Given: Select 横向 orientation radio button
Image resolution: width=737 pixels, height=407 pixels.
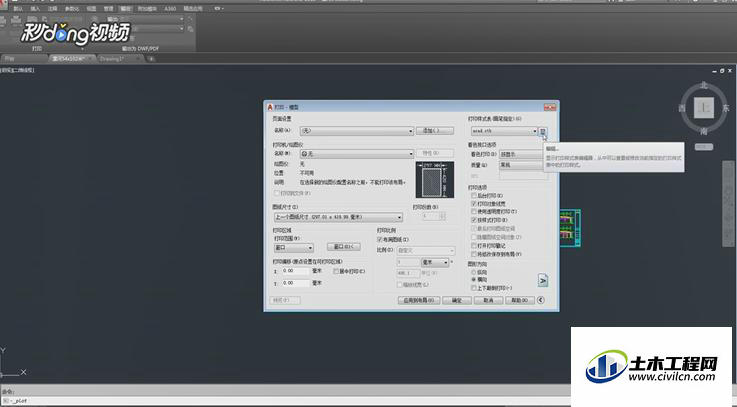Looking at the screenshot, I should coord(474,280).
